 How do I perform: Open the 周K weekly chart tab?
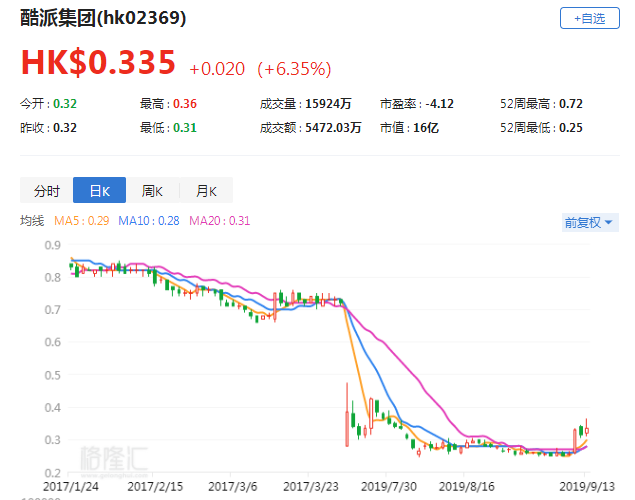(152, 190)
